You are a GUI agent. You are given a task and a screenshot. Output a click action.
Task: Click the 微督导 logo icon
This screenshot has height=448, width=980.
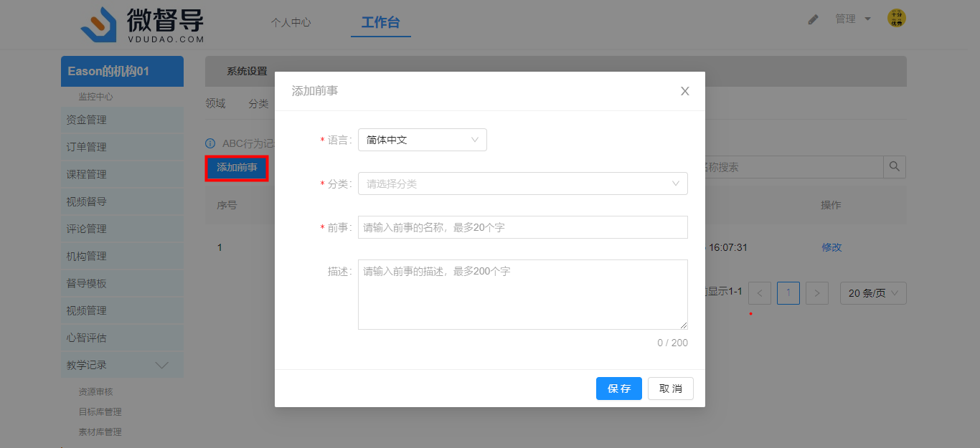click(98, 24)
